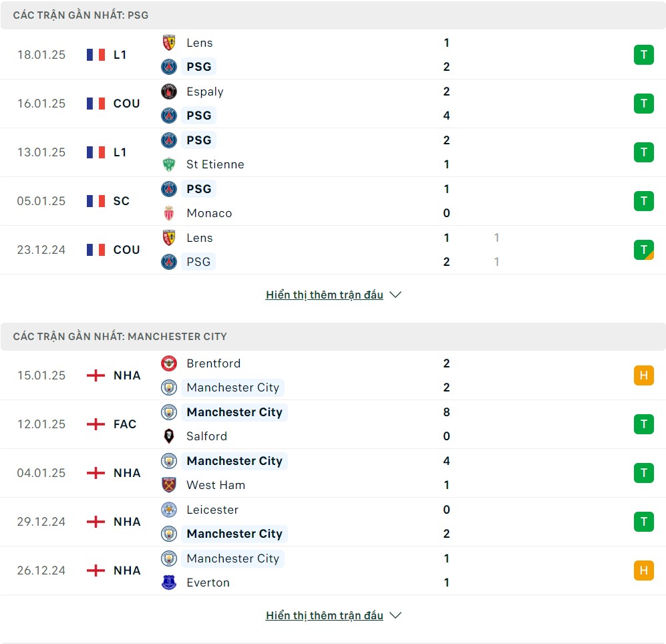This screenshot has height=644, width=666.
Task: Open 'Hiển thị thêm trận đấu' link under PSG
Action: (325, 295)
